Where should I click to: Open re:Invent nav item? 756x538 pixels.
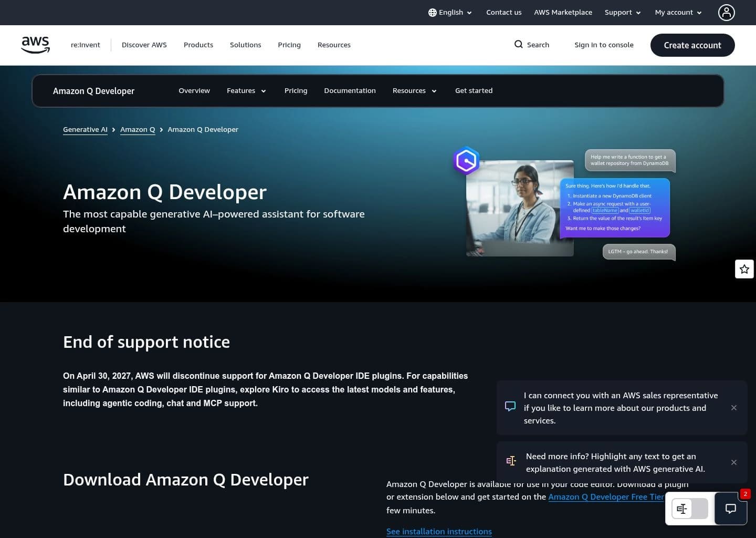tap(86, 45)
